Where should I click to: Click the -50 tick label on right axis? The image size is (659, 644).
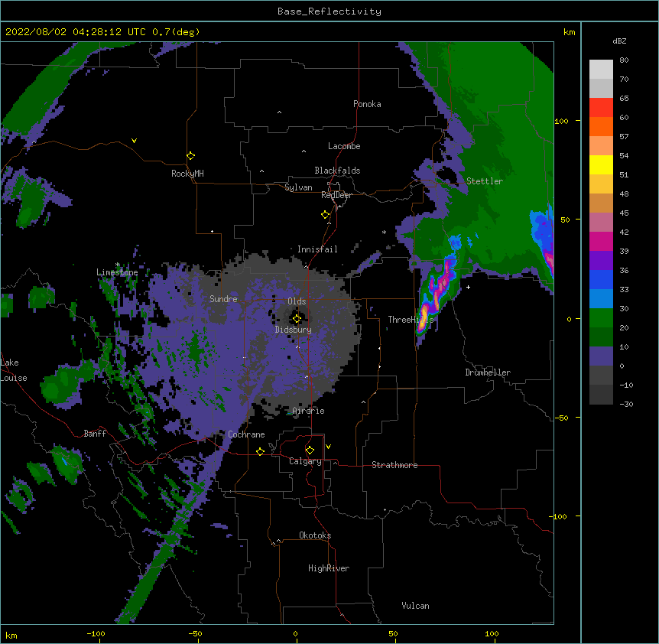pyautogui.click(x=561, y=418)
